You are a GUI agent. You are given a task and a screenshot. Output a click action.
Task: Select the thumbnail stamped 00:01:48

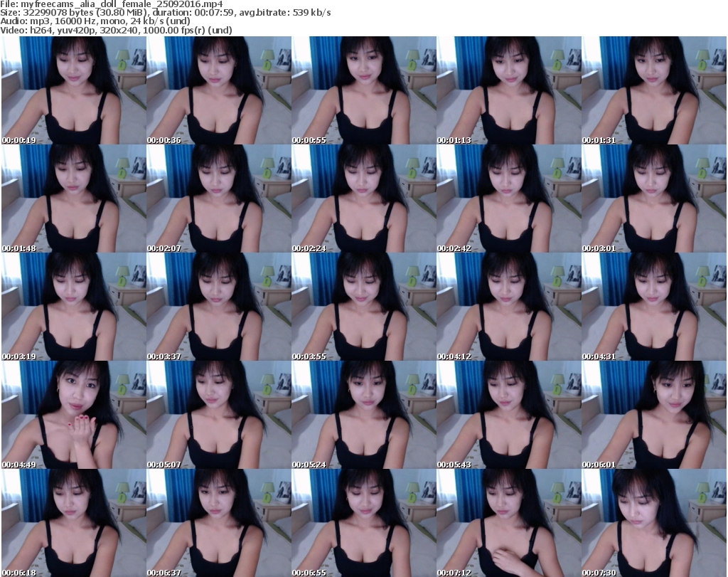[x=74, y=198]
